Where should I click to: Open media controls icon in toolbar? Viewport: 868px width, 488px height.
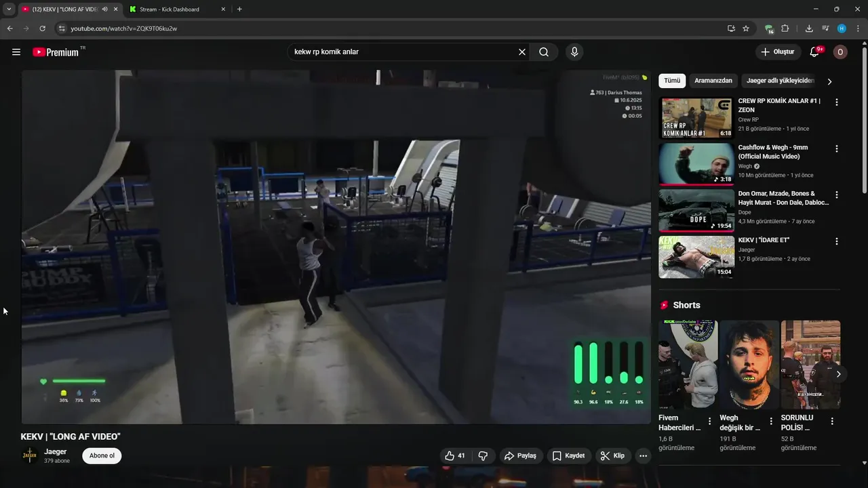pos(825,28)
